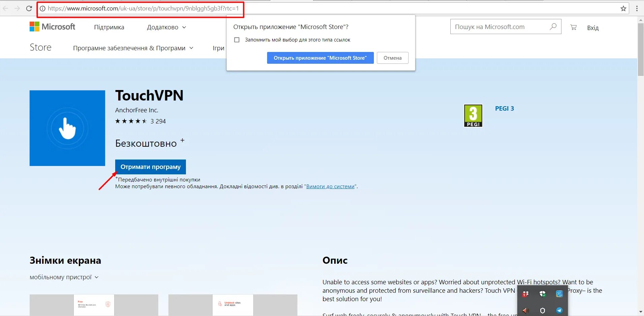The image size is (644, 316).
Task: Reload the page with the refresh icon
Action: 29,8
